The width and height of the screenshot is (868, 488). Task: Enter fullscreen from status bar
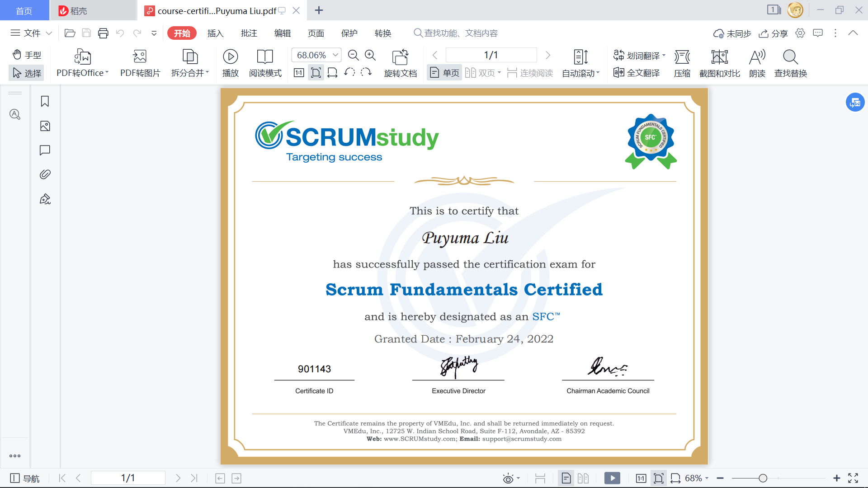pyautogui.click(x=853, y=478)
